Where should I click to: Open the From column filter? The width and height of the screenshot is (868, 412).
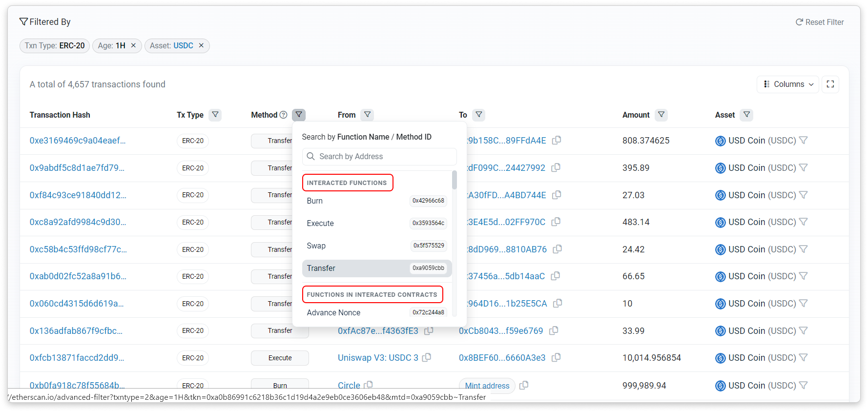coord(367,115)
